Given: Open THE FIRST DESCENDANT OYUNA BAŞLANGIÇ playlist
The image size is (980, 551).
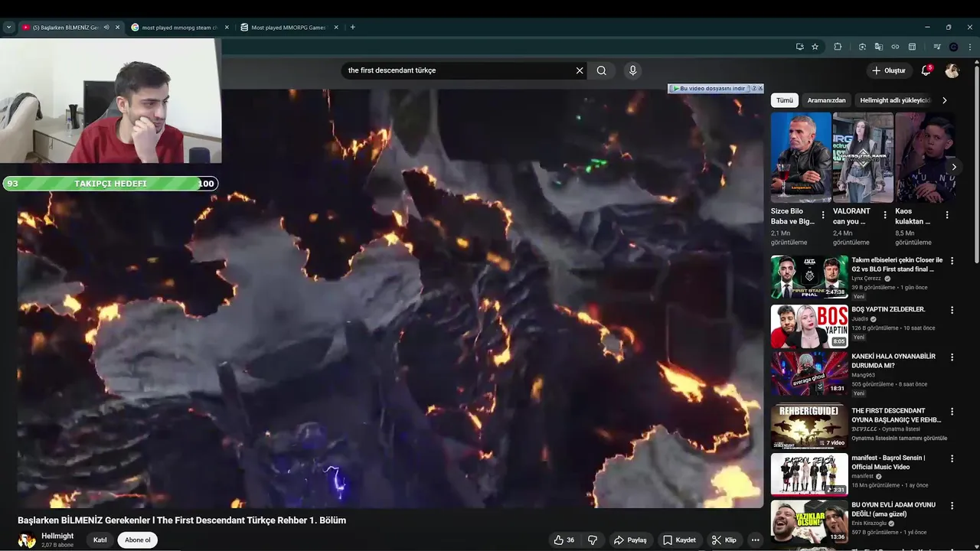Looking at the screenshot, I should [x=809, y=427].
